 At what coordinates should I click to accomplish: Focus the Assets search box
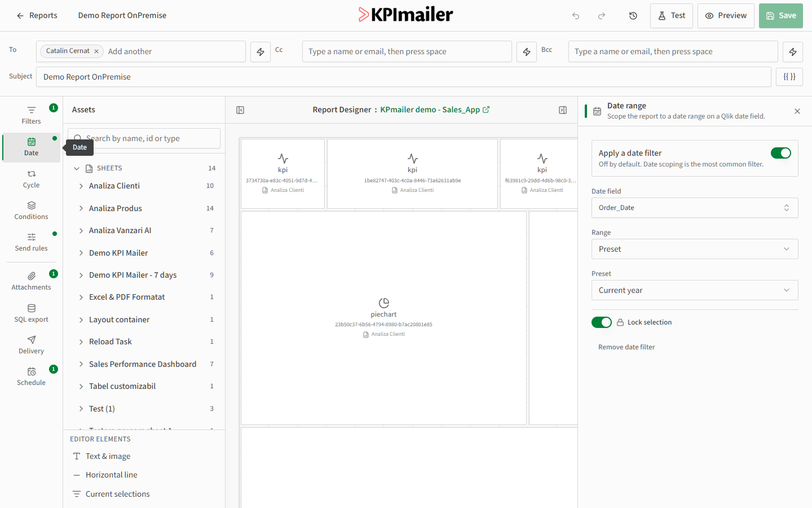click(x=144, y=138)
